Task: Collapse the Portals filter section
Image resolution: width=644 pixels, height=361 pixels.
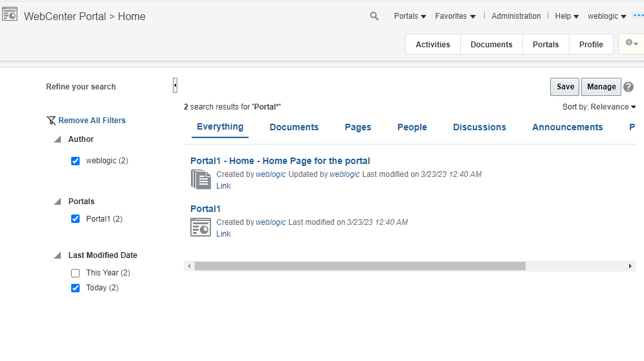Action: click(58, 202)
